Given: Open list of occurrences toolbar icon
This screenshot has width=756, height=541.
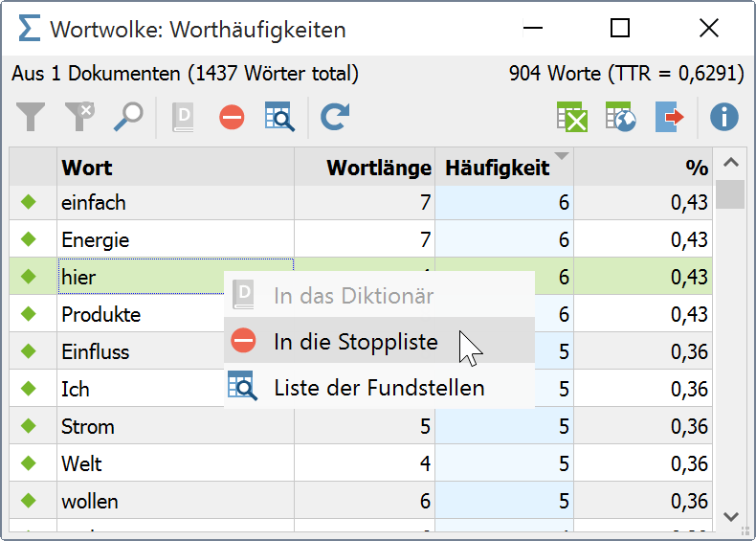Looking at the screenshot, I should [279, 117].
